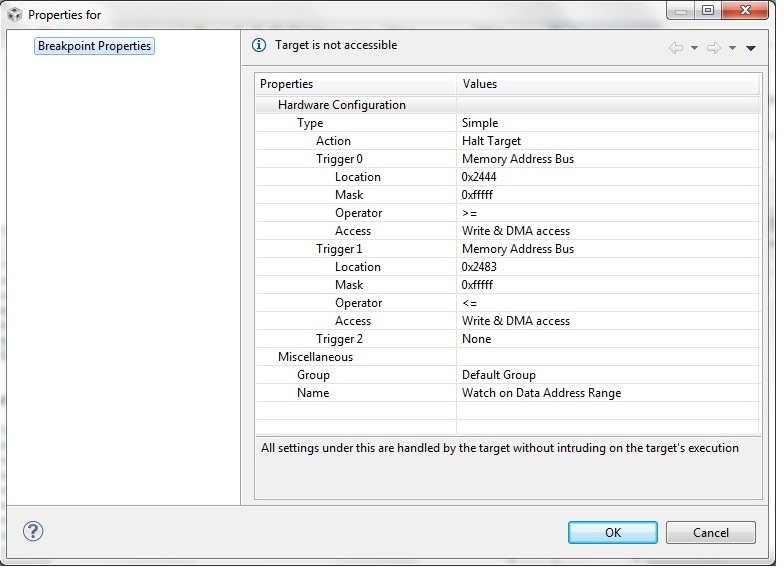The image size is (784, 573).
Task: Click the info icon beside Target message
Action: (258, 45)
